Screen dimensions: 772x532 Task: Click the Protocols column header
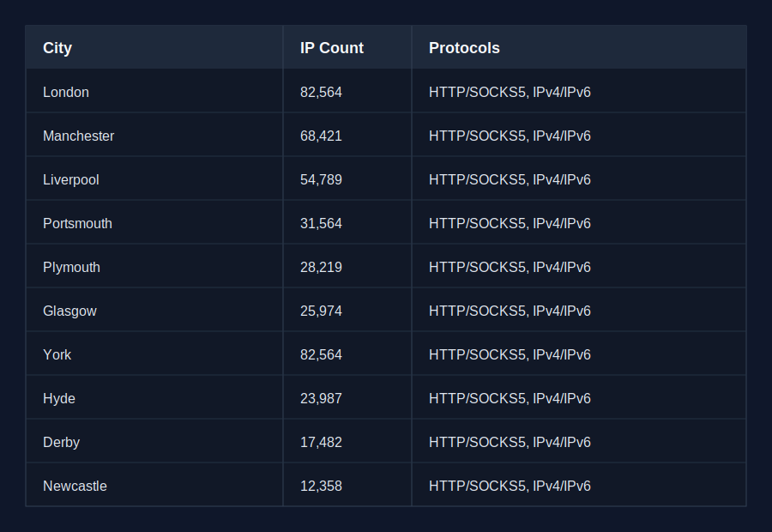pos(579,47)
